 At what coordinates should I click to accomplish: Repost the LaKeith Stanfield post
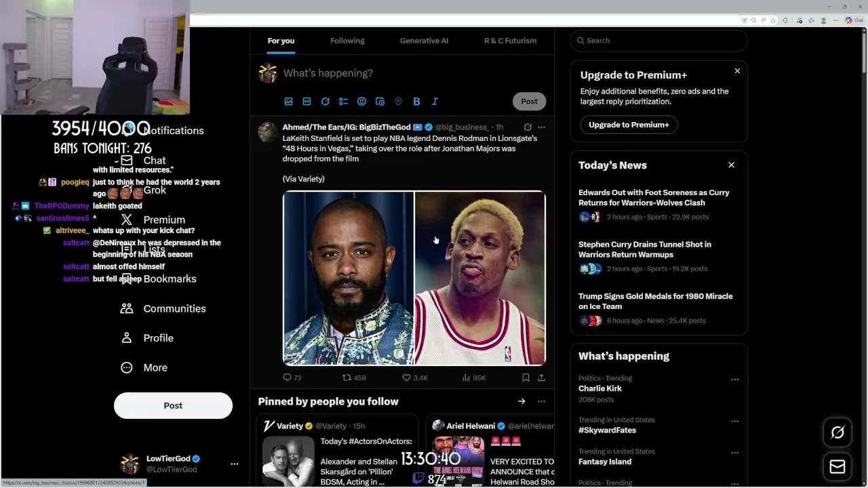(354, 378)
